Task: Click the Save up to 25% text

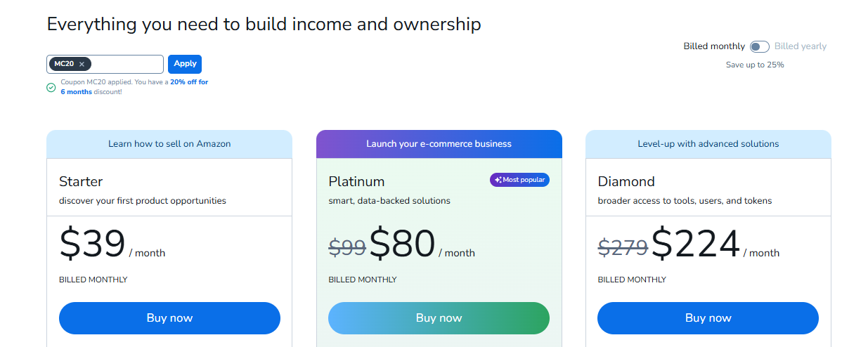Action: (x=755, y=65)
